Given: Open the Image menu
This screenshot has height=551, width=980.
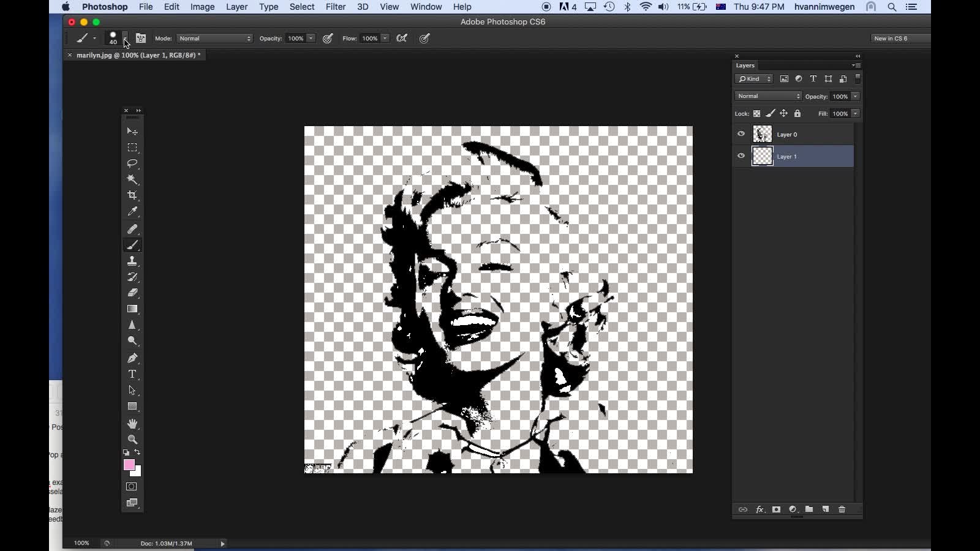Looking at the screenshot, I should 202,7.
